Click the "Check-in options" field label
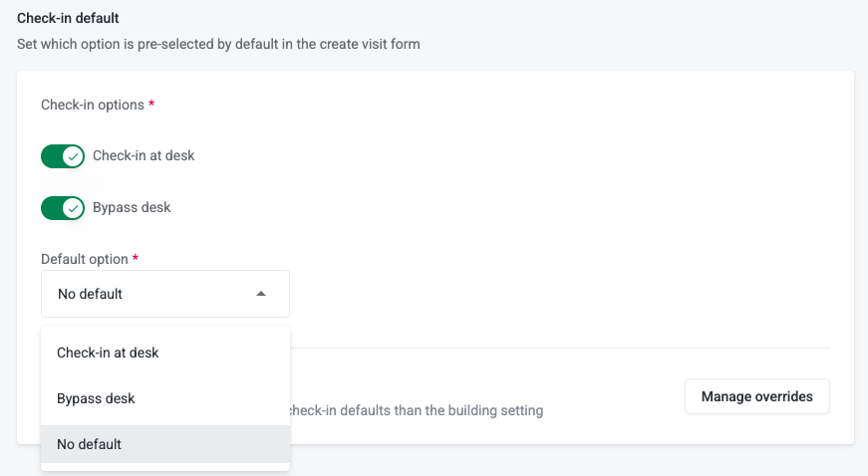 tap(92, 105)
